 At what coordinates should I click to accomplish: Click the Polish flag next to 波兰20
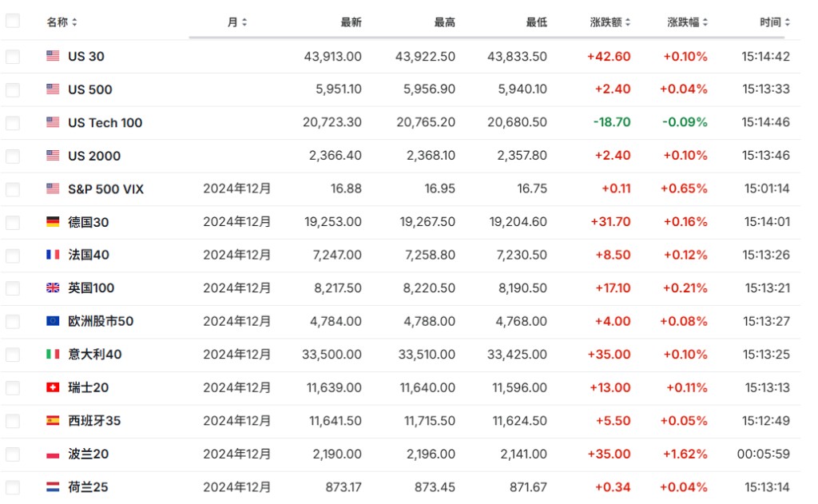53,454
